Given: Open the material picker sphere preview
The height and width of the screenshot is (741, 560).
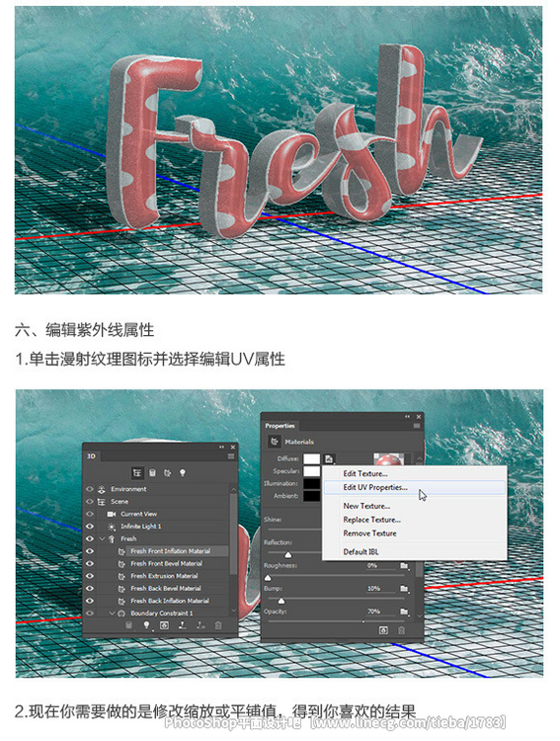Looking at the screenshot, I should (x=388, y=459).
